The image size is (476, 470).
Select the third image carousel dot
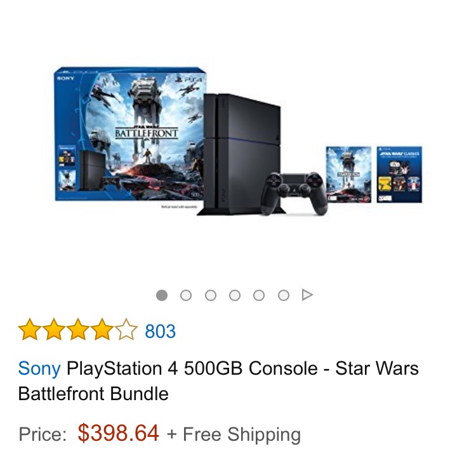pos(210,295)
